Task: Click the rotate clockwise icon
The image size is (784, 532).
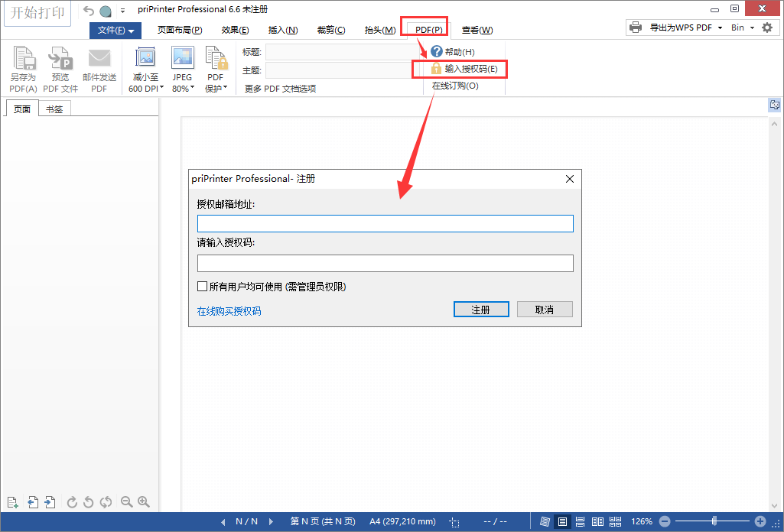Action: [72, 502]
